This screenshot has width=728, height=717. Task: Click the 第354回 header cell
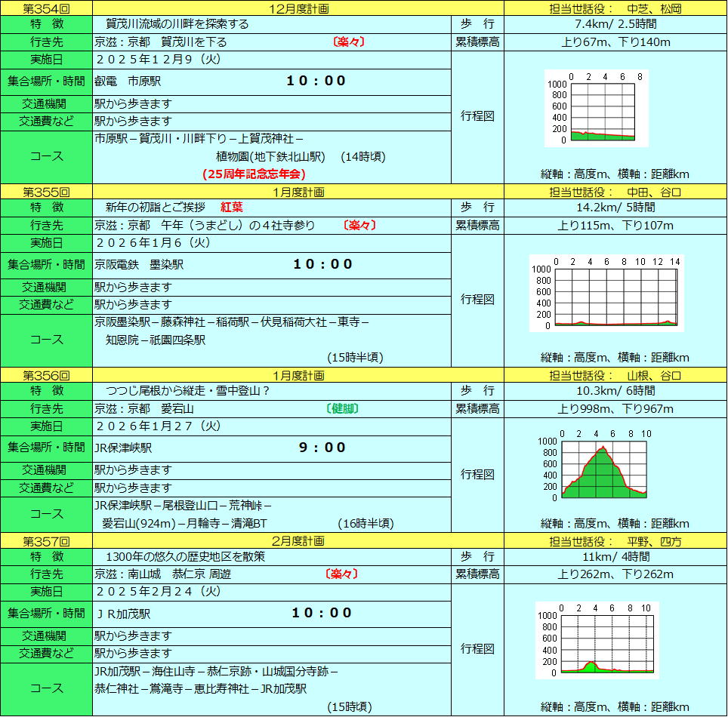[46, 8]
